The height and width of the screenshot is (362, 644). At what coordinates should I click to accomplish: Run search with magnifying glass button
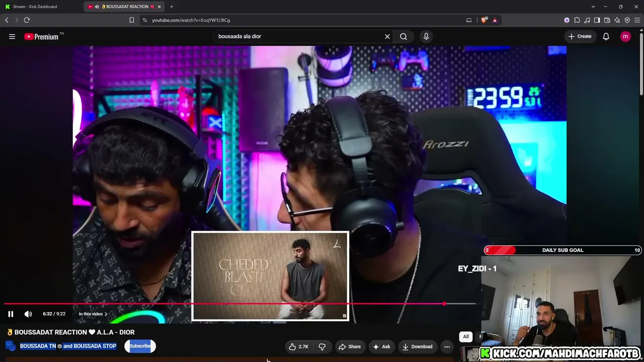click(x=404, y=36)
